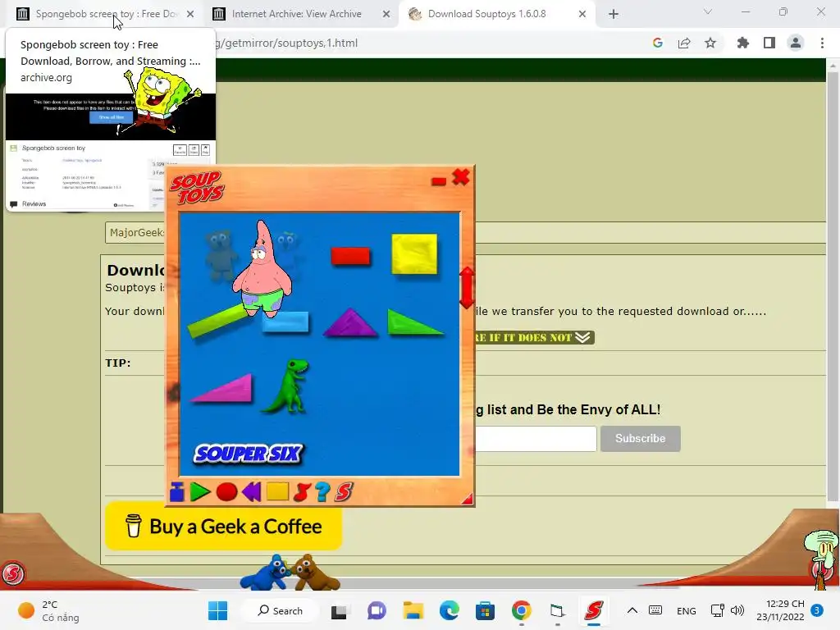
Task: Click the Chrome taskbar icon
Action: coord(521,610)
